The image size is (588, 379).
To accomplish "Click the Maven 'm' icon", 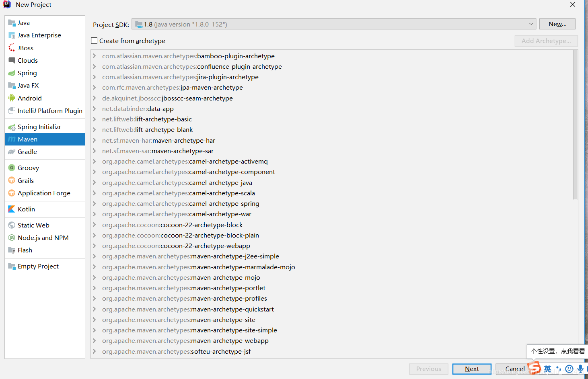I will (12, 139).
